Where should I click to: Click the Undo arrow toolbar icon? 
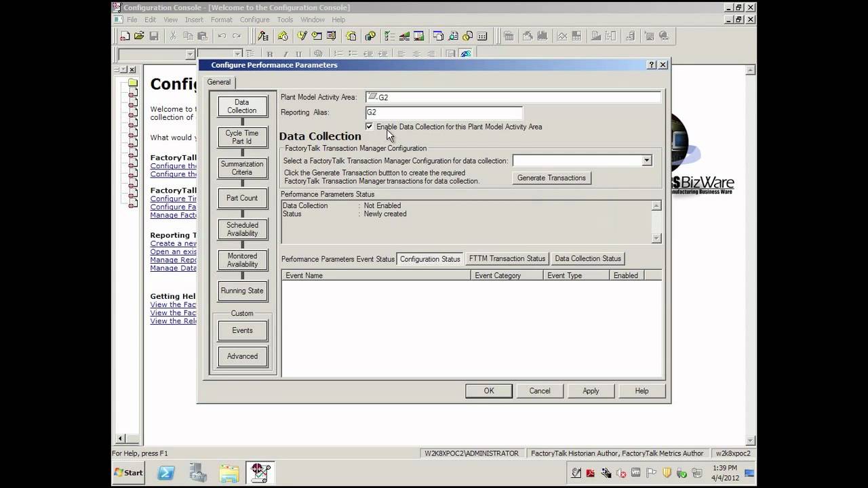coord(222,36)
